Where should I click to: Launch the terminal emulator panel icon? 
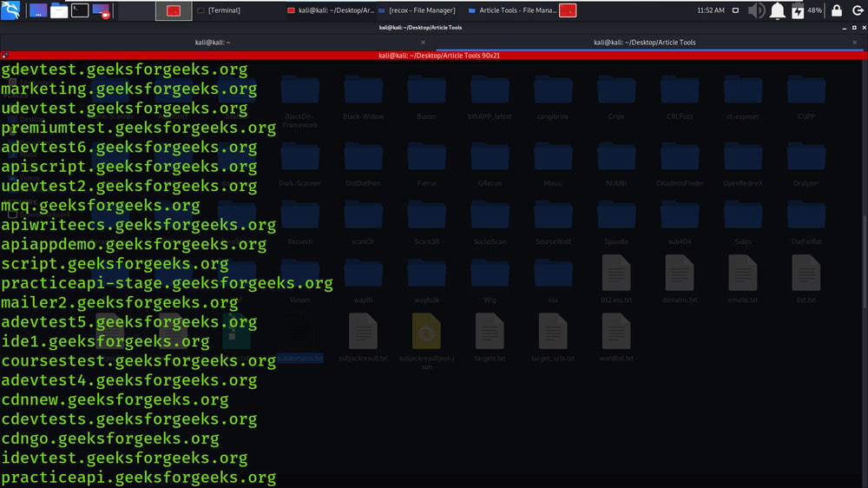[x=80, y=10]
